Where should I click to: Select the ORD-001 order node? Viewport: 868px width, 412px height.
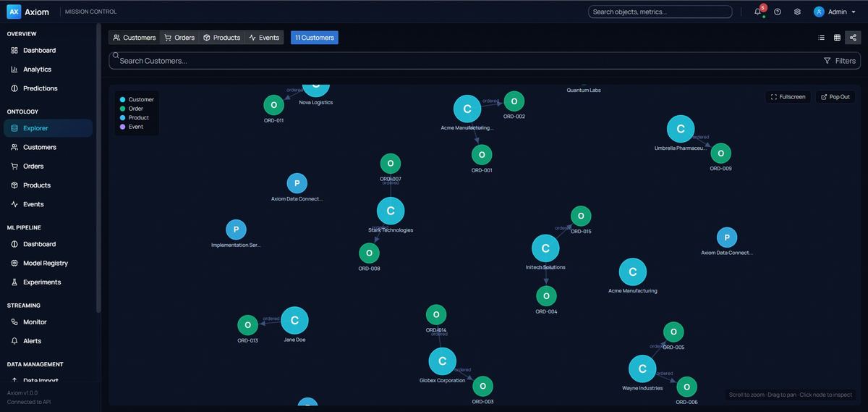tap(482, 155)
